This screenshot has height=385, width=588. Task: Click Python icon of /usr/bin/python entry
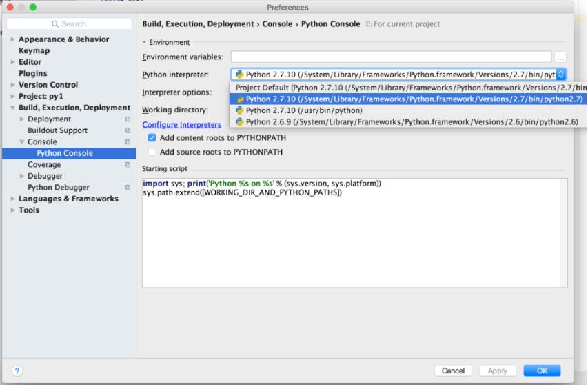pos(239,110)
